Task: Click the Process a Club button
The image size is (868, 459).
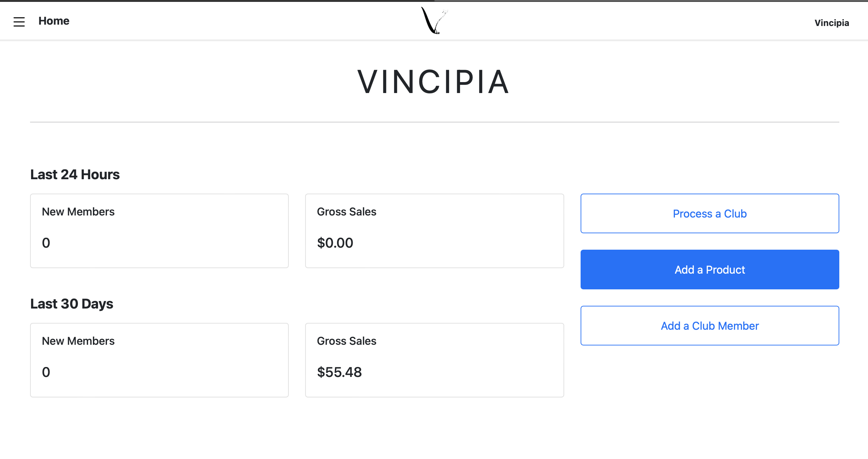Action: click(710, 213)
